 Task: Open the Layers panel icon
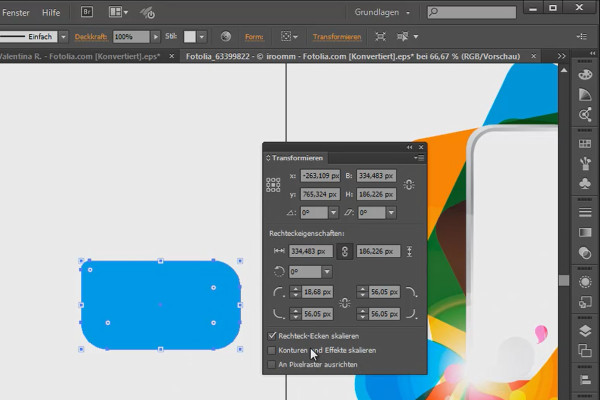click(585, 331)
